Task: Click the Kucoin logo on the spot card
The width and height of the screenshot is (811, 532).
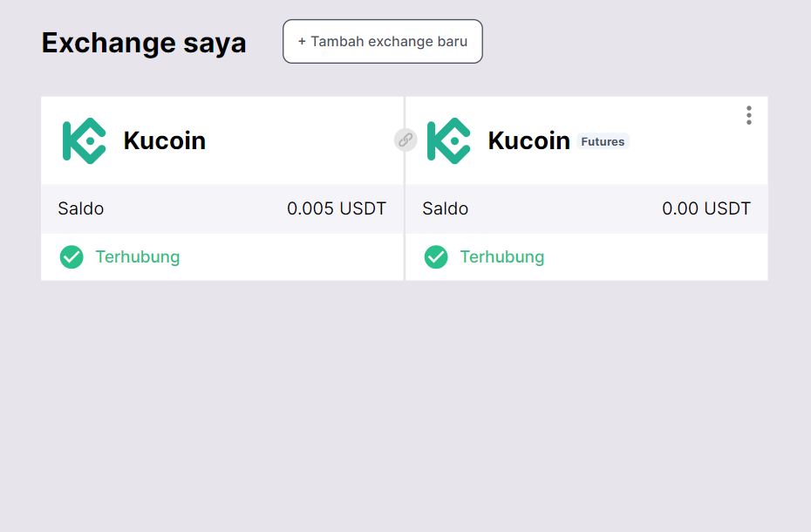Action: tap(84, 140)
